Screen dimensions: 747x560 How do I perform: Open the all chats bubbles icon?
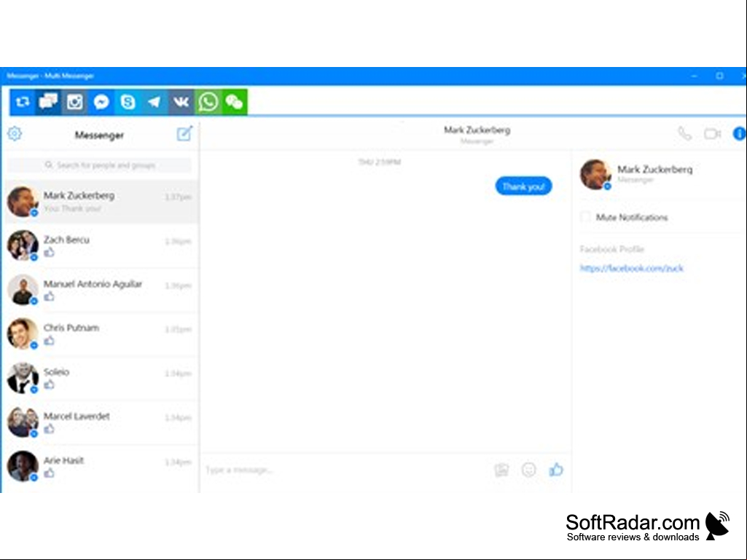coord(49,102)
